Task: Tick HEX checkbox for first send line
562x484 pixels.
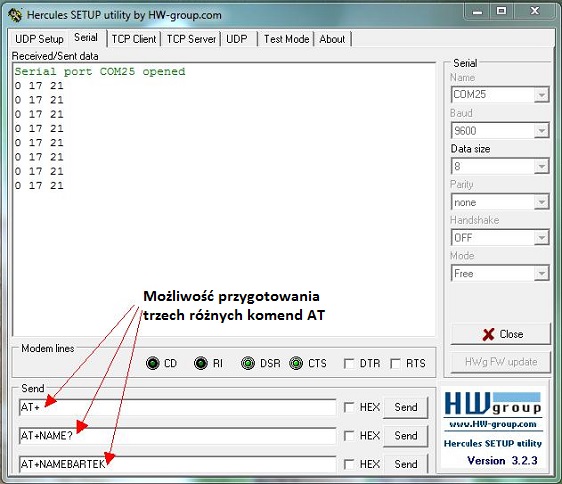Action: click(349, 407)
